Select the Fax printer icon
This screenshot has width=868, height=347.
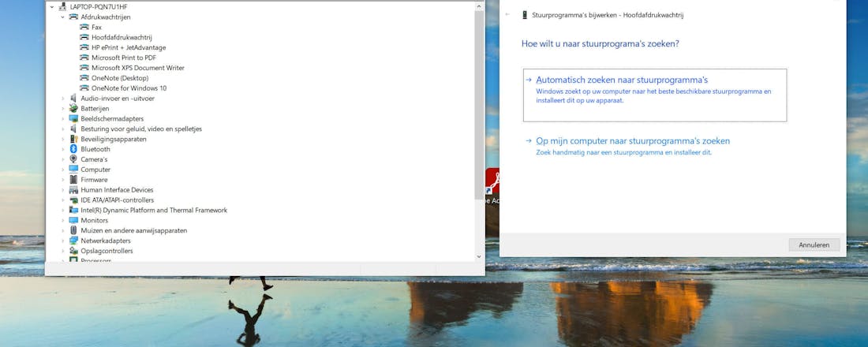[x=84, y=27]
